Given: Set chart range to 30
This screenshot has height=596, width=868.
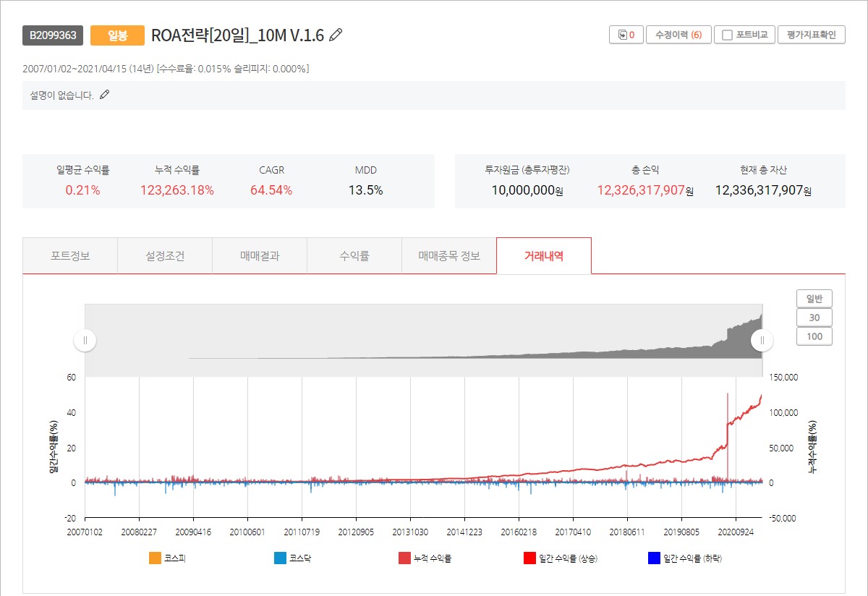Looking at the screenshot, I should 814,318.
